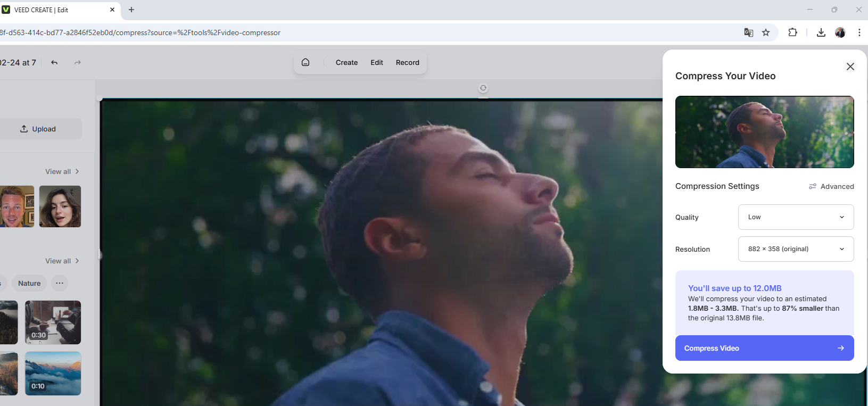Screen dimensions: 868x406
Task: Open the browser extensions puzzle icon
Action: click(x=792, y=32)
